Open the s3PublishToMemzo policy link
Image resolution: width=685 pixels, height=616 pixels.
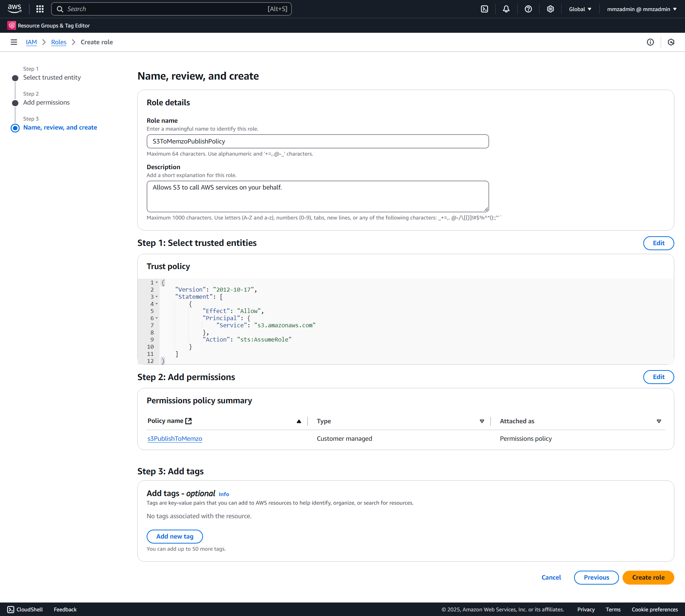[175, 439]
